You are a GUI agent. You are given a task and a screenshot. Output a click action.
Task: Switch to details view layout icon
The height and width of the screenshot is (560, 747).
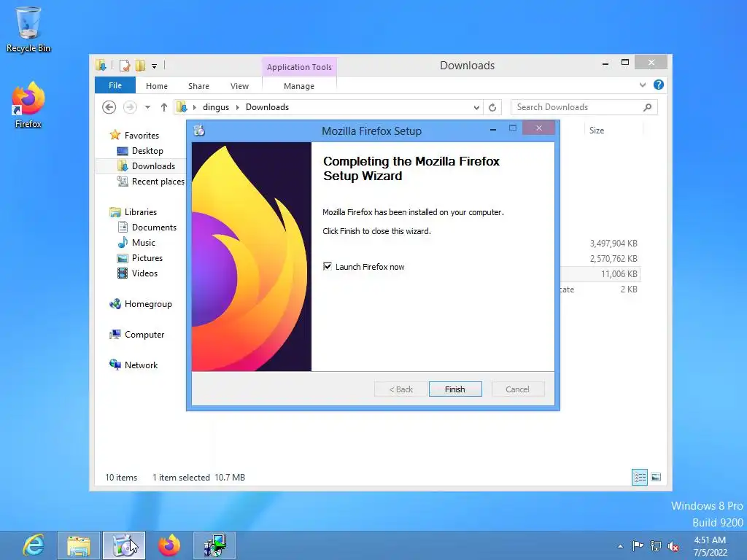point(639,477)
